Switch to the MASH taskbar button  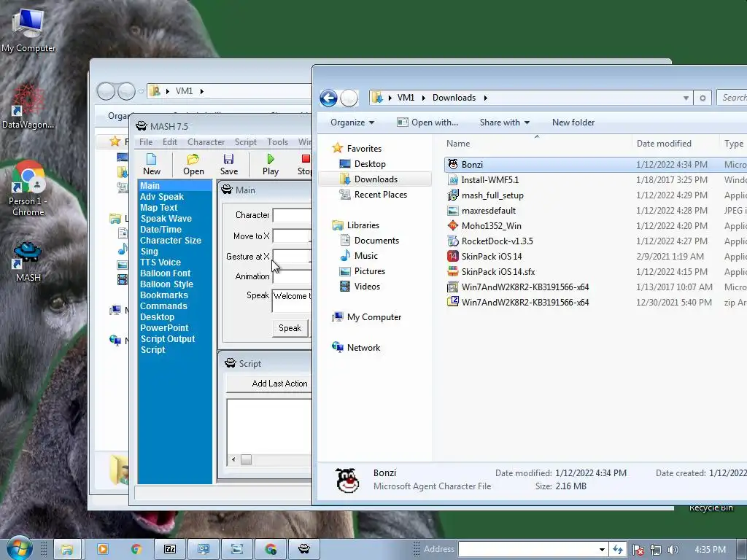pyautogui.click(x=304, y=550)
